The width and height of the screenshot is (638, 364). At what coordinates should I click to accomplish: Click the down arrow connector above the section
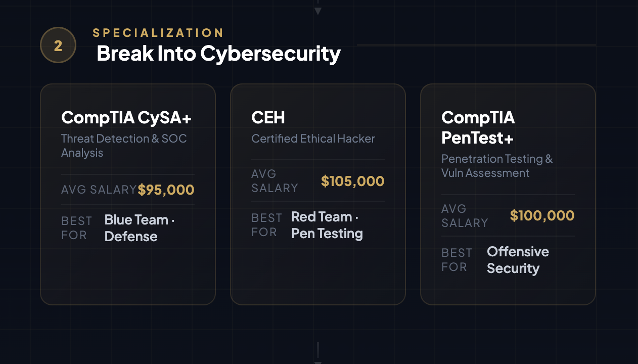(317, 10)
